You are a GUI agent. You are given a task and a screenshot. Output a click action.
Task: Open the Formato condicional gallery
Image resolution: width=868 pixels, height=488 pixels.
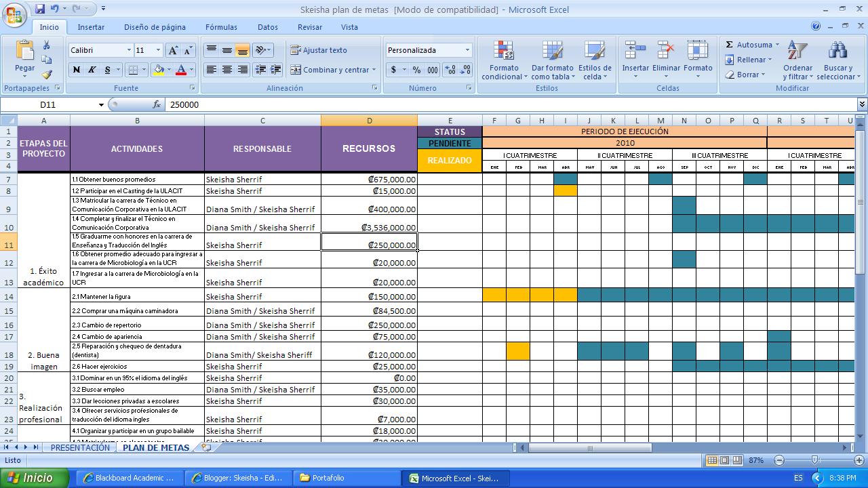click(x=504, y=60)
